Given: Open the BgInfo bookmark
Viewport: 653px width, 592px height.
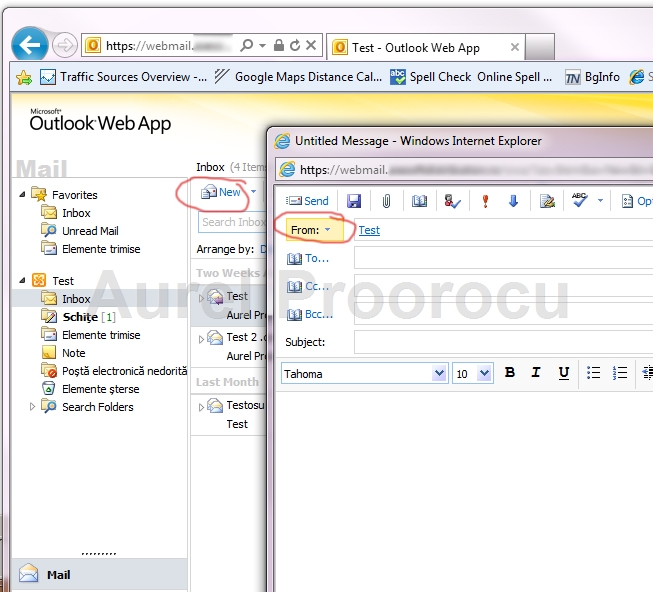Looking at the screenshot, I should point(592,77).
